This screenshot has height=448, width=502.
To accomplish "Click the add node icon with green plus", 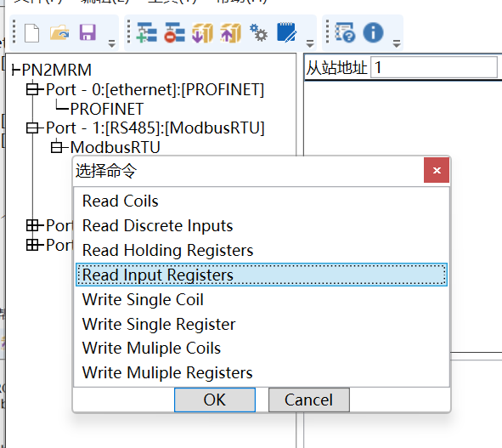I will pyautogui.click(x=147, y=32).
